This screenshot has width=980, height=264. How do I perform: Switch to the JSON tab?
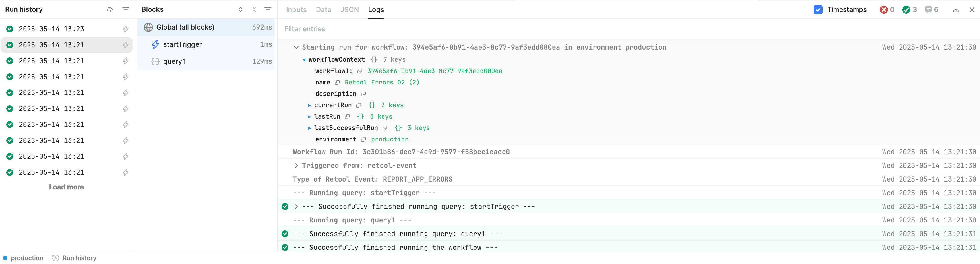349,9
